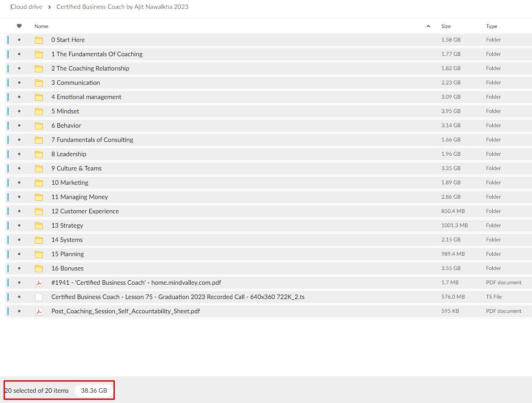
Task: Toggle favourite dot for '6 Behavior' row
Action: 19,126
